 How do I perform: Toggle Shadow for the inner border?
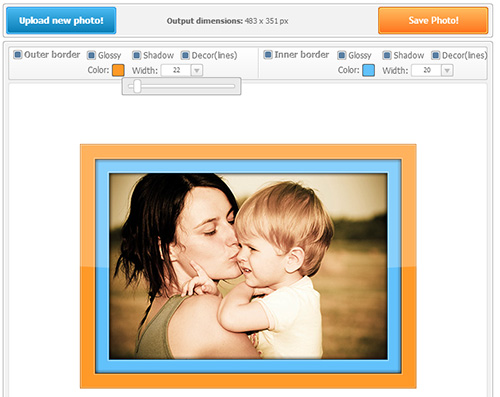[387, 55]
